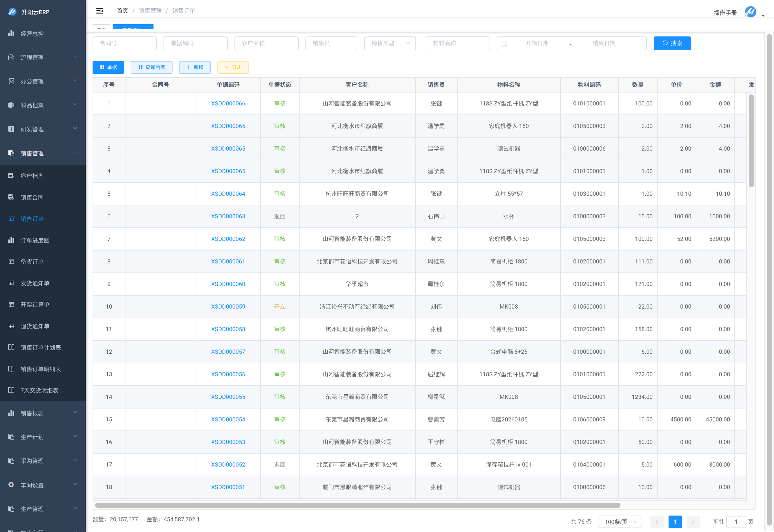The height and width of the screenshot is (532, 774).
Task: Click the sidebar collapse hamburger icon
Action: (x=99, y=11)
